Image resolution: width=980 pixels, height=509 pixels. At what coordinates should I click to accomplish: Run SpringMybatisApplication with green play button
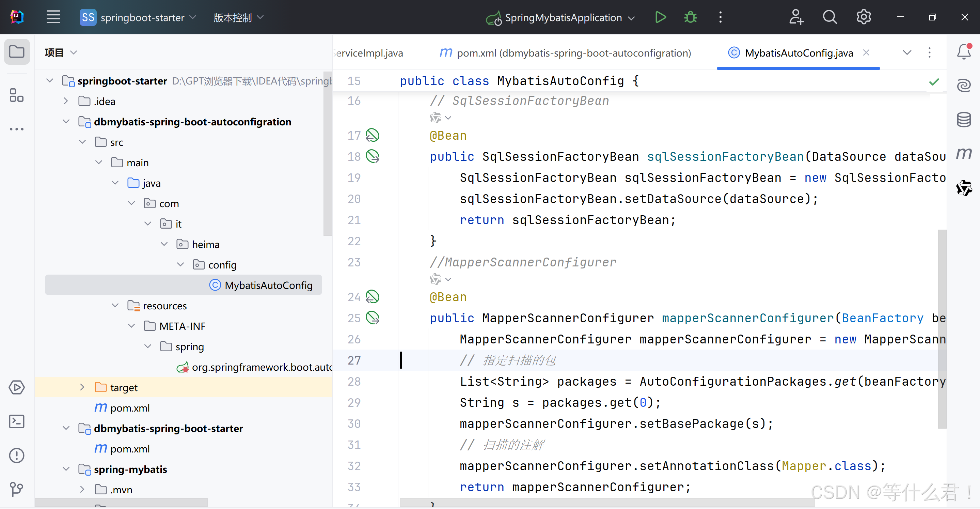661,17
